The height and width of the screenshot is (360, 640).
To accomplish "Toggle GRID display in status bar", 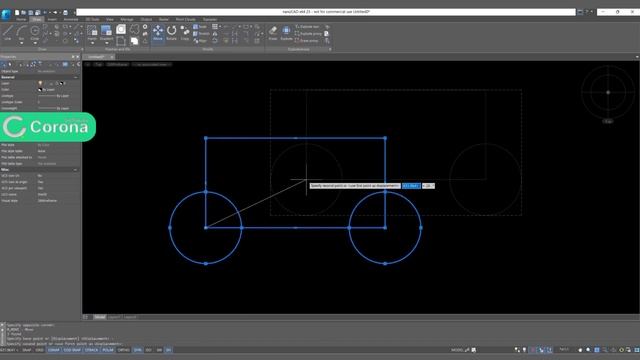I will click(x=39, y=350).
